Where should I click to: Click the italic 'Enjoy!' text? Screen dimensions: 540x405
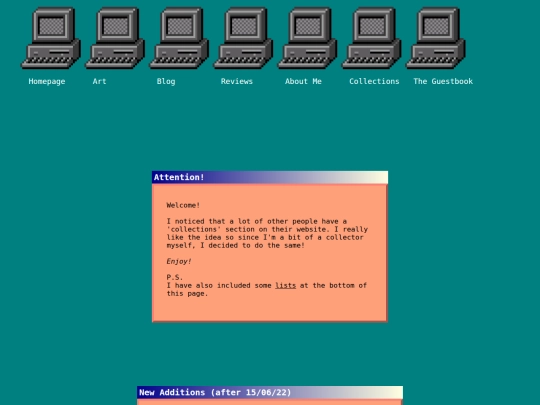[x=179, y=261]
